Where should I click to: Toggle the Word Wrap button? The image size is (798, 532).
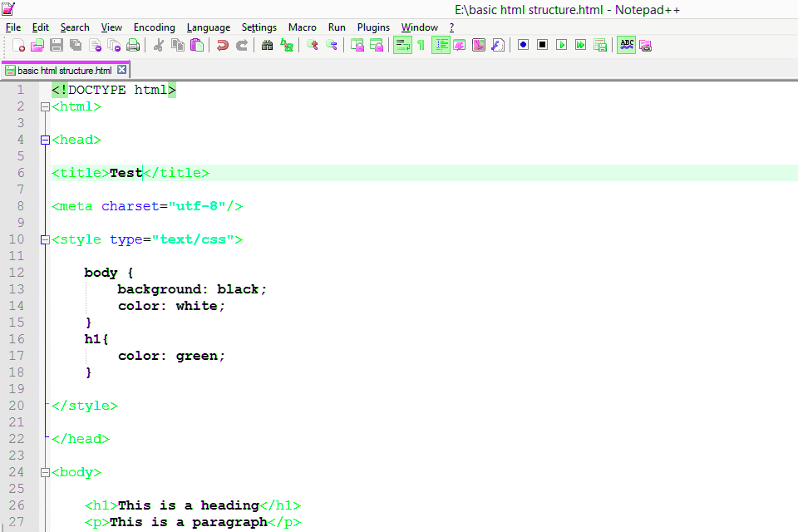click(x=402, y=46)
